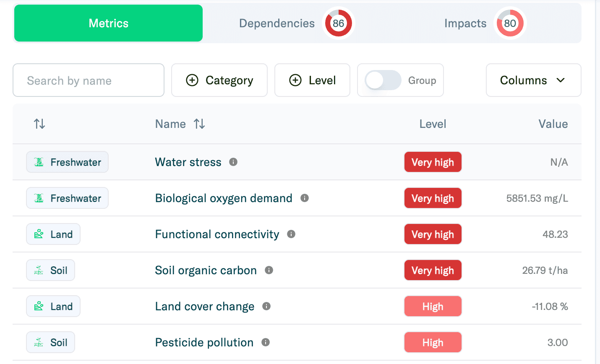
Task: Show info for Soil organic carbon
Action: pos(269,270)
